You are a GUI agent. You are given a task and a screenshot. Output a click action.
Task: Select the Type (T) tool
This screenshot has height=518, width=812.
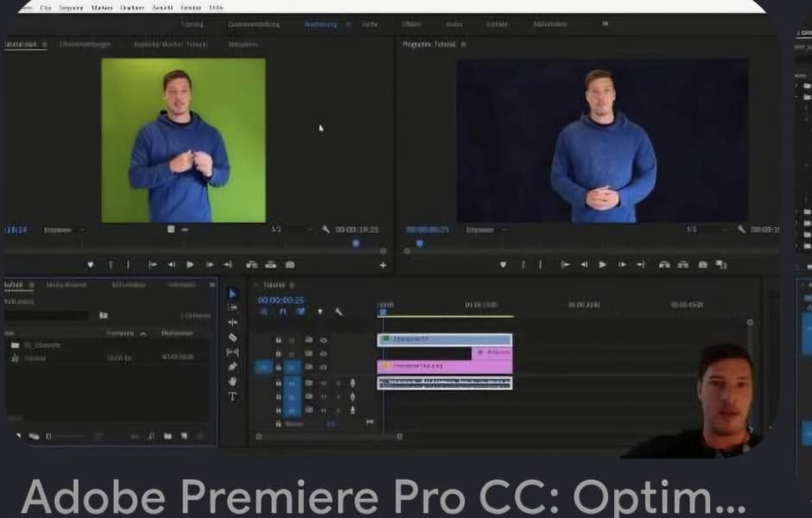point(232,396)
